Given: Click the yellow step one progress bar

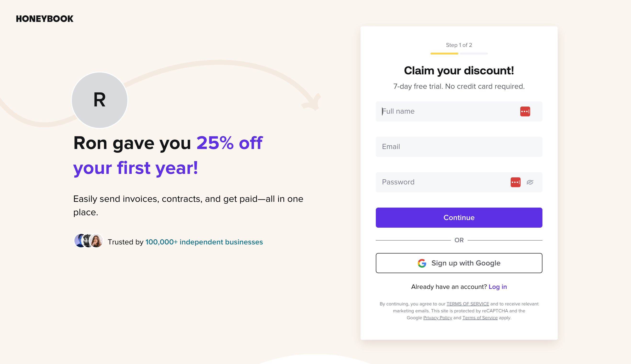Looking at the screenshot, I should (444, 54).
